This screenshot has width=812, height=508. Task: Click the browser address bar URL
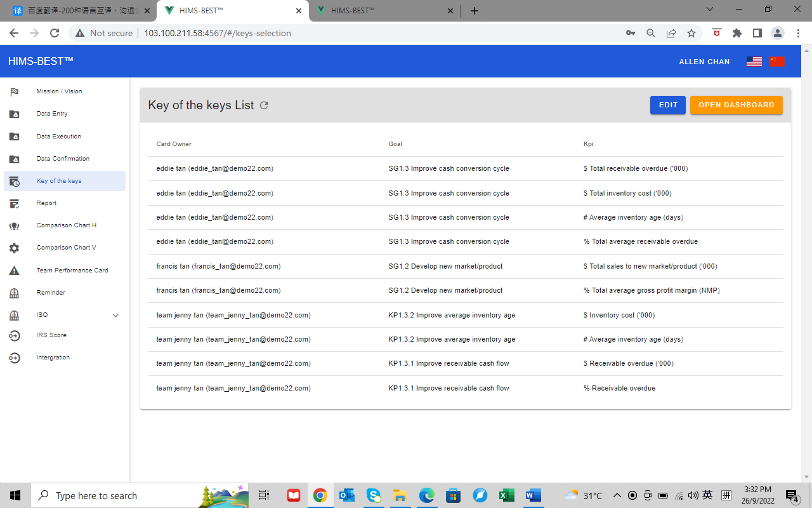218,33
